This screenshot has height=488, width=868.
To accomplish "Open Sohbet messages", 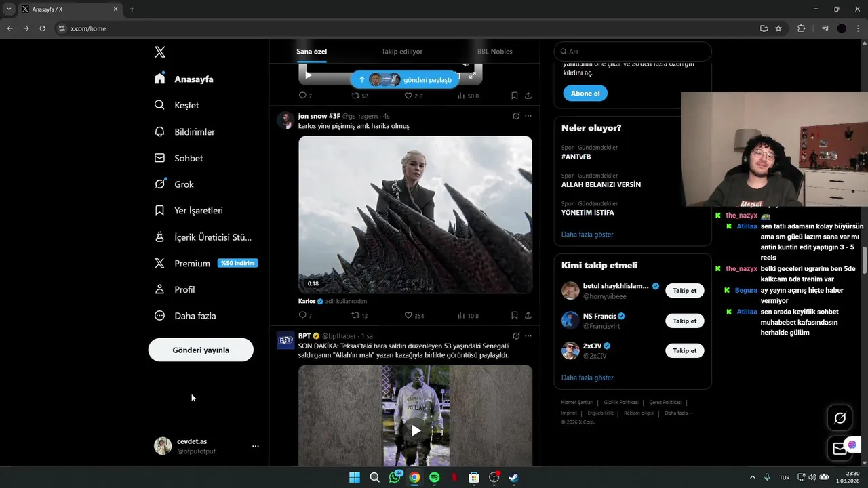I will tap(178, 158).
